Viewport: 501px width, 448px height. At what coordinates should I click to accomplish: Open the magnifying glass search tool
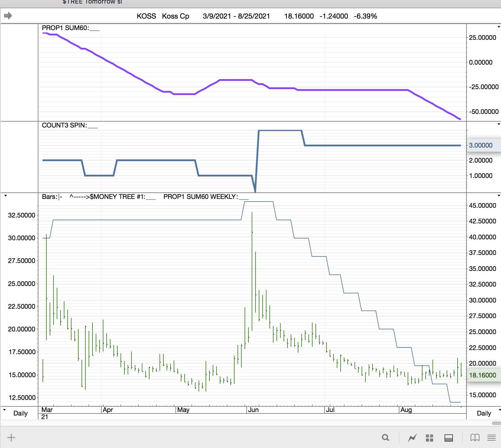pyautogui.click(x=385, y=438)
